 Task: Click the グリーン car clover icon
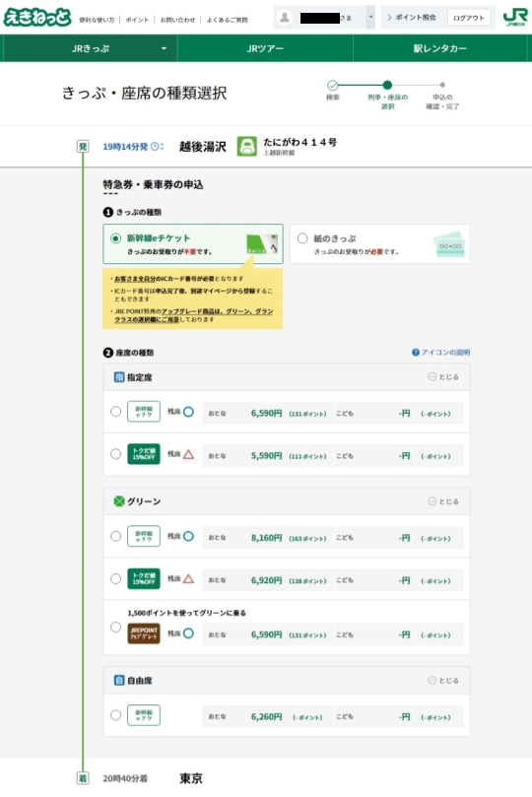click(x=119, y=501)
